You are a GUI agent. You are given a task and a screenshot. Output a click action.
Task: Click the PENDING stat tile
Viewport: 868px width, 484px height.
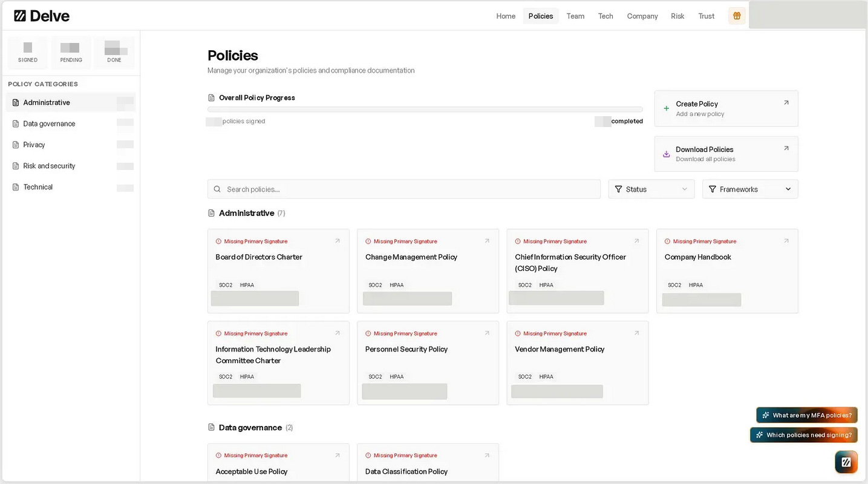click(x=71, y=53)
